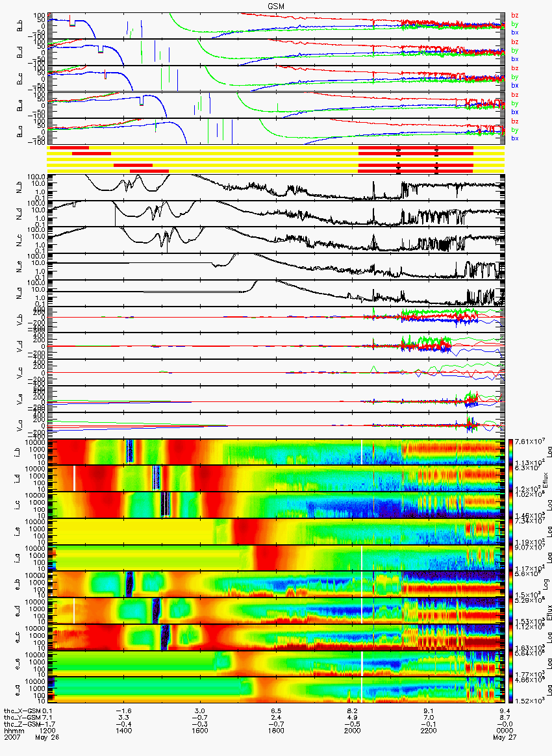The height and width of the screenshot is (756, 552).
Task: Click the 2200 time tick label
Action: pos(429,731)
